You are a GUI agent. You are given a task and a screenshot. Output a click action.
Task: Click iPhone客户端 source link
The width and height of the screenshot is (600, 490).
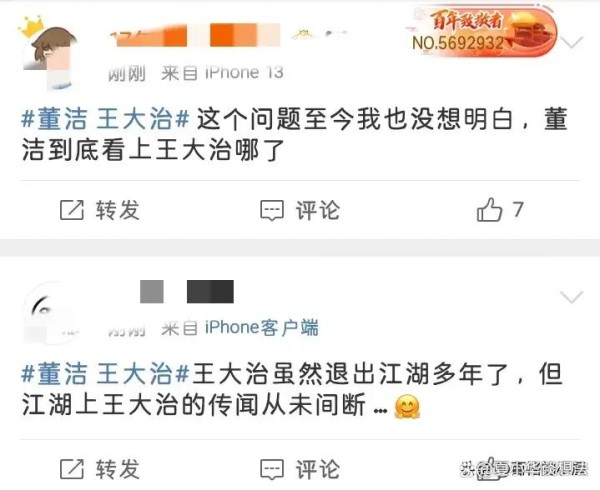[x=261, y=328]
